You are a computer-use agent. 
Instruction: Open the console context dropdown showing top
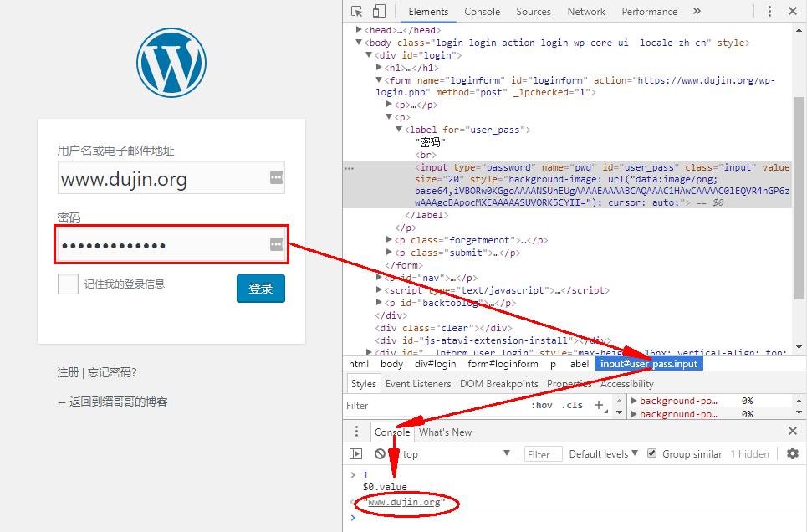(x=456, y=453)
